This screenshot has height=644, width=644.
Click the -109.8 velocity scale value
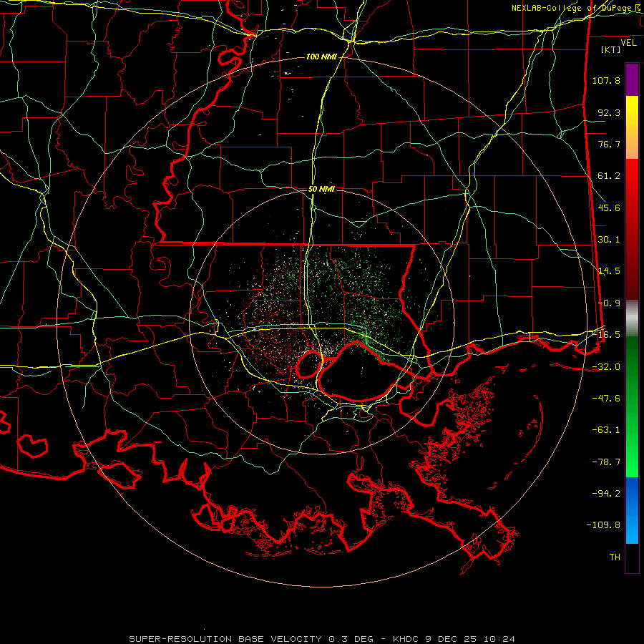[603, 525]
